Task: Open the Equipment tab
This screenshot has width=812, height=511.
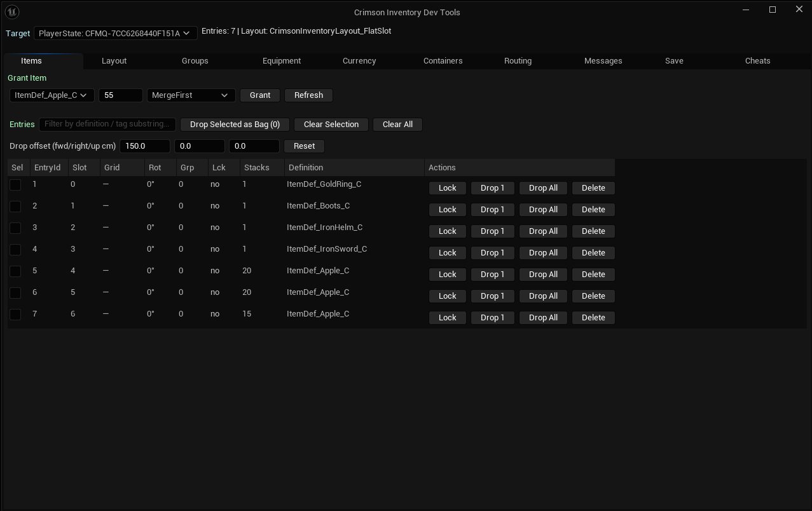Action: click(x=282, y=61)
